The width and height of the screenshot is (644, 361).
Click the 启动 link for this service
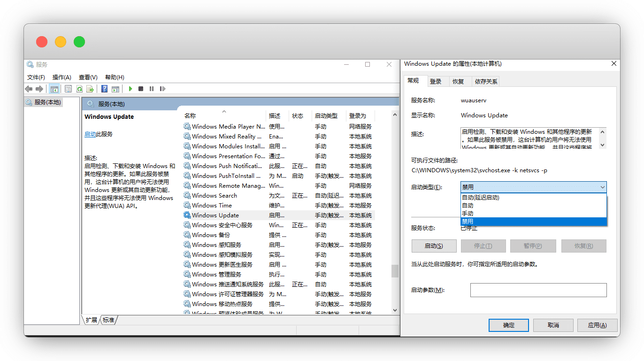[x=90, y=134]
